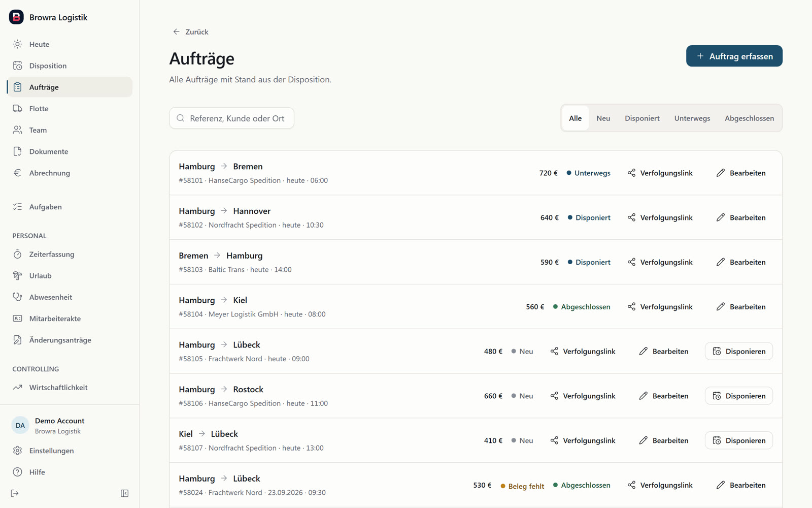Click the Dokumente file icon
The width and height of the screenshot is (812, 508).
tap(18, 151)
